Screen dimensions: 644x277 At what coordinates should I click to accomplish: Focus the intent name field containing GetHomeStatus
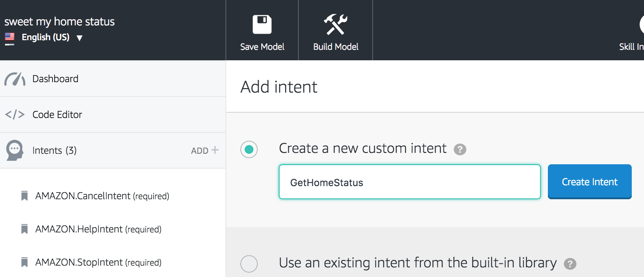point(410,182)
